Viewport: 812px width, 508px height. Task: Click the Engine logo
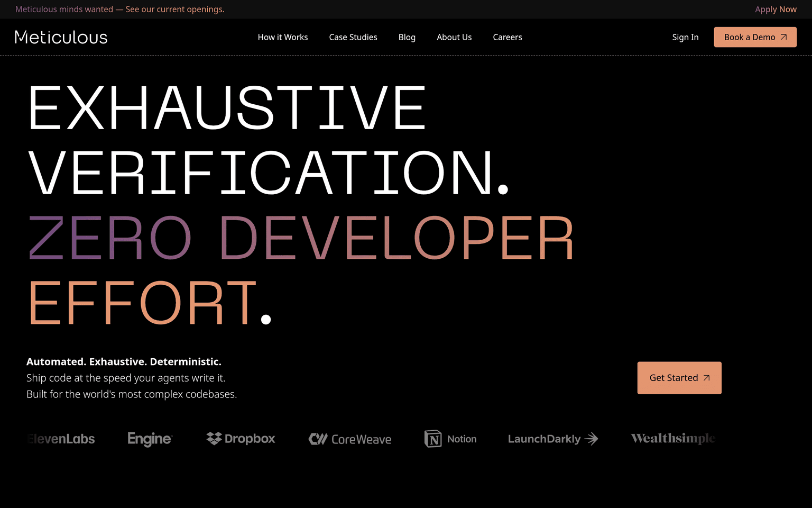coord(150,439)
